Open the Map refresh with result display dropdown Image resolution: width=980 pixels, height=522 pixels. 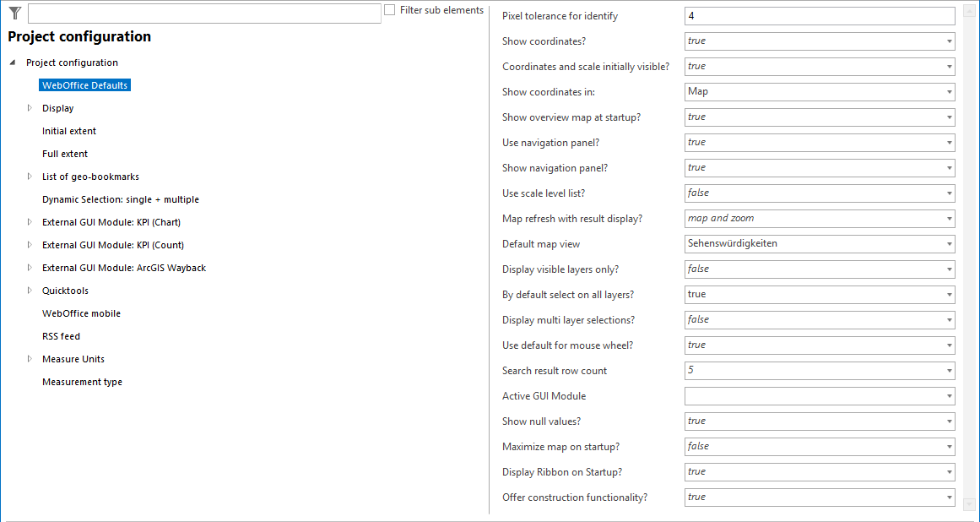949,218
